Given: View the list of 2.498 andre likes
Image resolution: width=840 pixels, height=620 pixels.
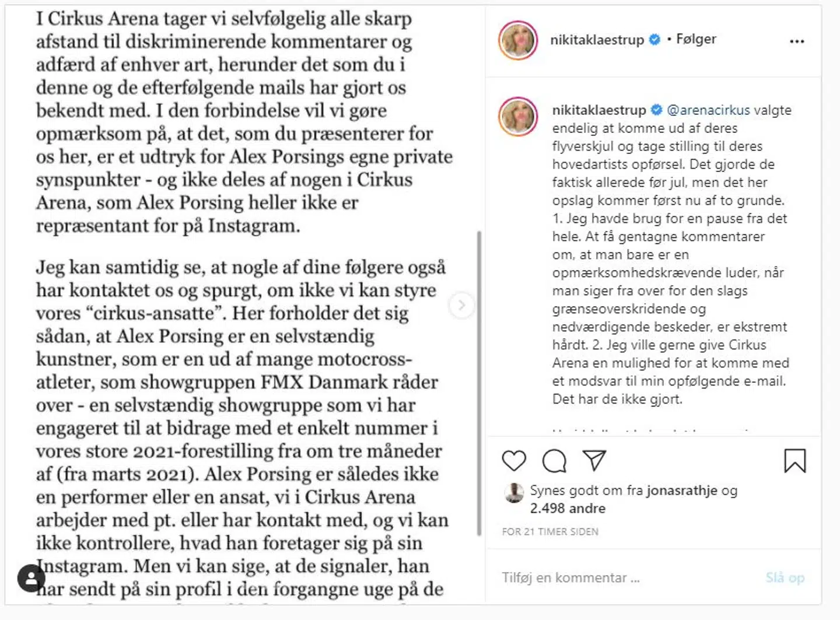Looking at the screenshot, I should click(x=568, y=509).
